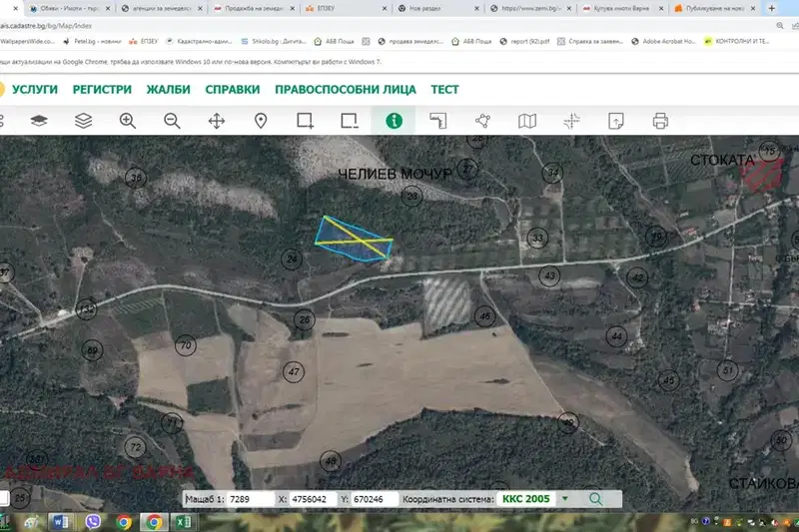
Task: Open the first Chrome taskbar icon
Action: click(x=123, y=522)
